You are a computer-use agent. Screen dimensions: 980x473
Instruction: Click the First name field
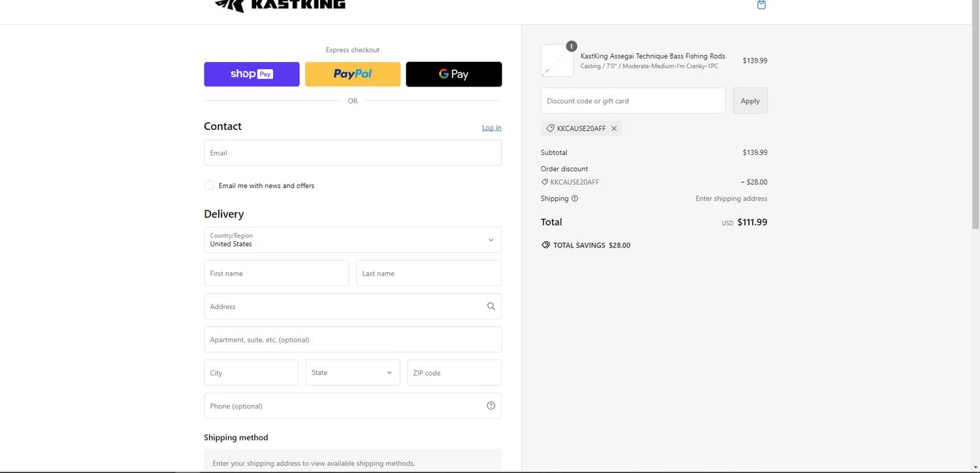276,273
